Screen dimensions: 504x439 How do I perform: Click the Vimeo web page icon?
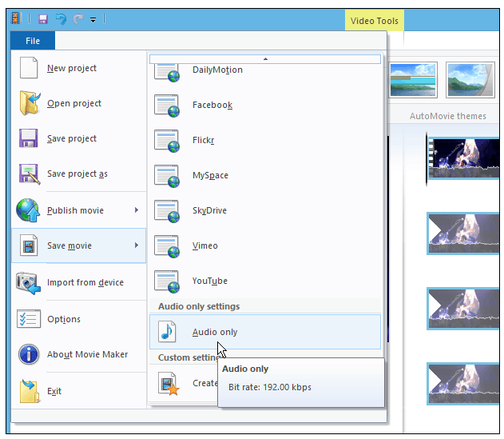[x=167, y=246]
